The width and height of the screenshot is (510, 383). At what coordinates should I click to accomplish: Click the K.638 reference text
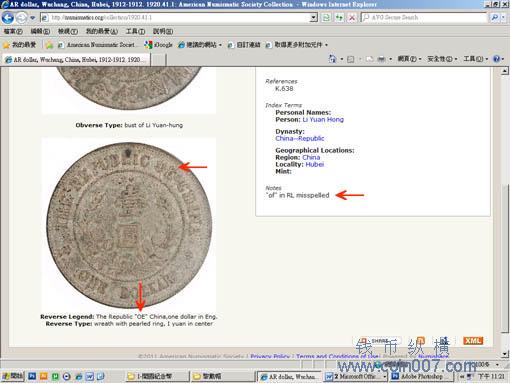click(x=284, y=89)
